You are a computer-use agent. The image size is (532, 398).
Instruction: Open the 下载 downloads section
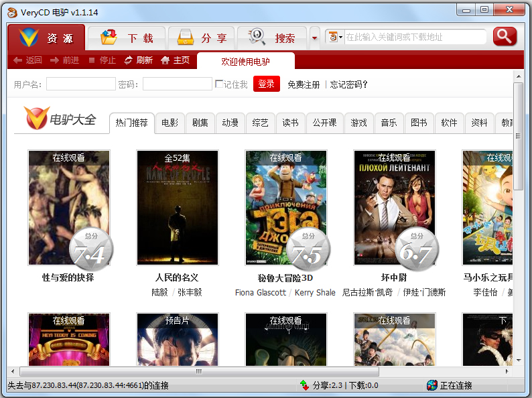click(x=127, y=38)
